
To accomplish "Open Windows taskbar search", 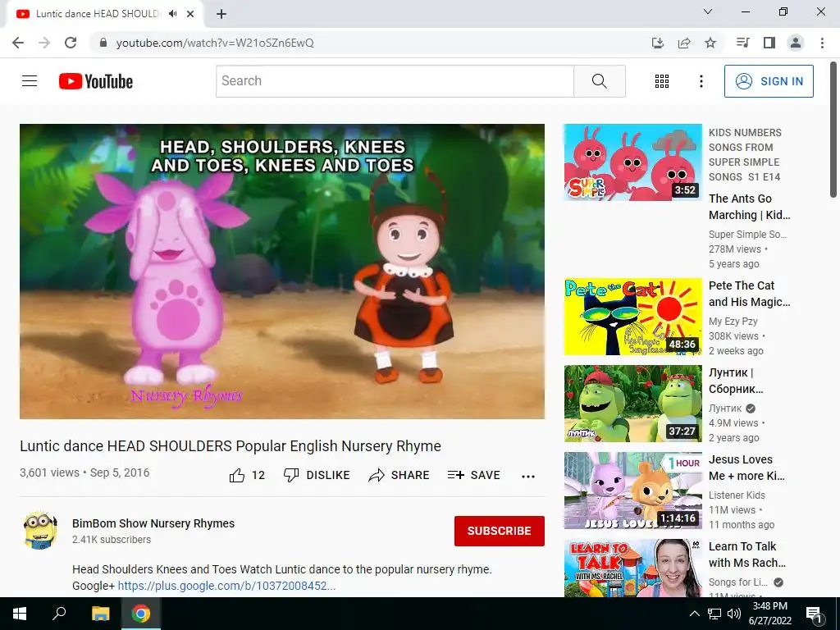I will tap(59, 614).
